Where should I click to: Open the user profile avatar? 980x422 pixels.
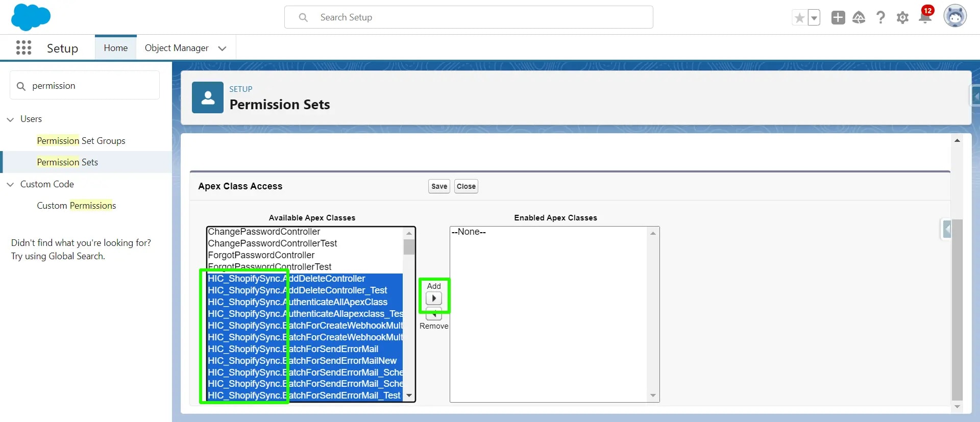tap(955, 16)
